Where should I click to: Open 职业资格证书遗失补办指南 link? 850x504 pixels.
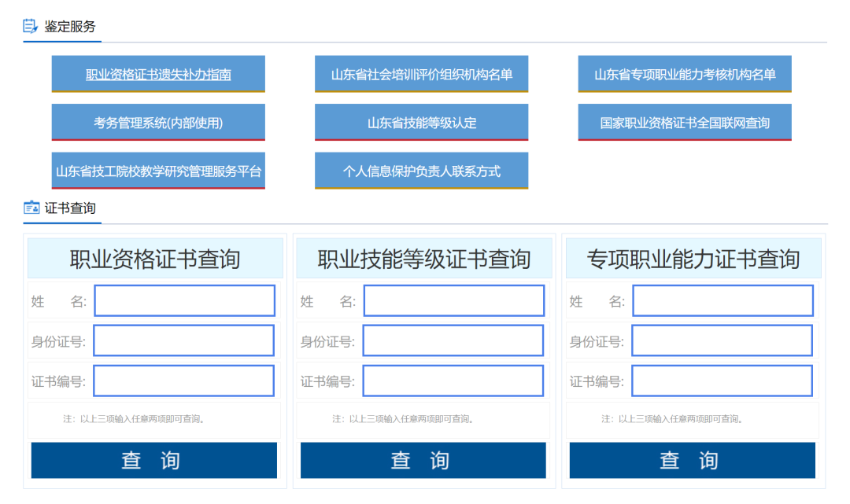(158, 74)
